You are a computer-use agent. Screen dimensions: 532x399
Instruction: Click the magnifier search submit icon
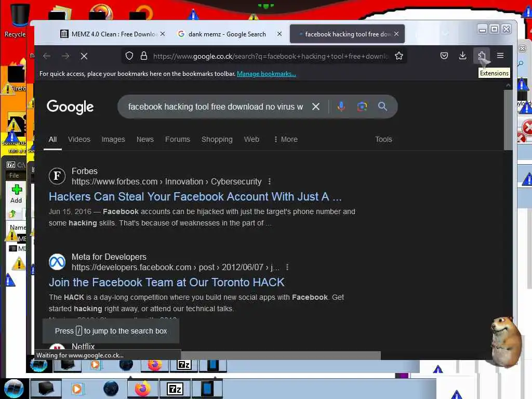(x=382, y=107)
